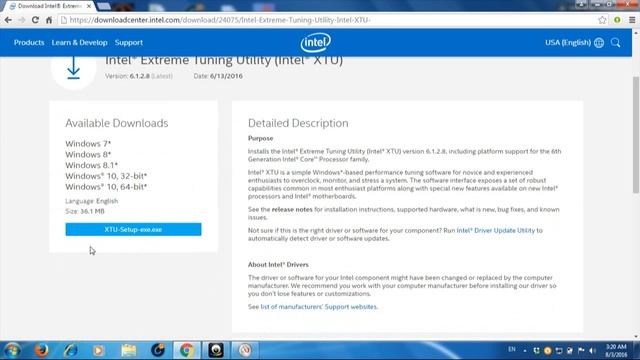
Task: Reload the page with the refresh icon
Action: [x=35, y=20]
